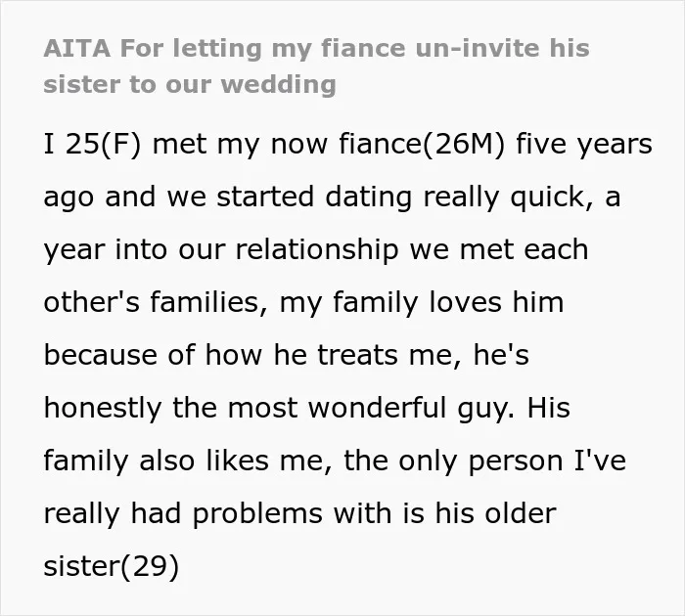This screenshot has width=685, height=616.
Task: Click the word "wedding" in the title
Action: pyautogui.click(x=278, y=84)
